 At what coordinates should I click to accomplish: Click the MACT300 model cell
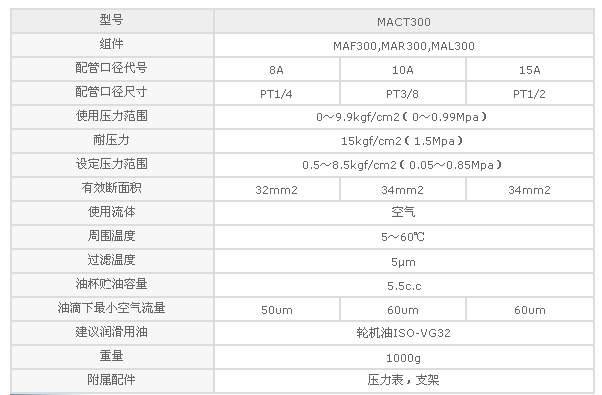[x=404, y=21]
